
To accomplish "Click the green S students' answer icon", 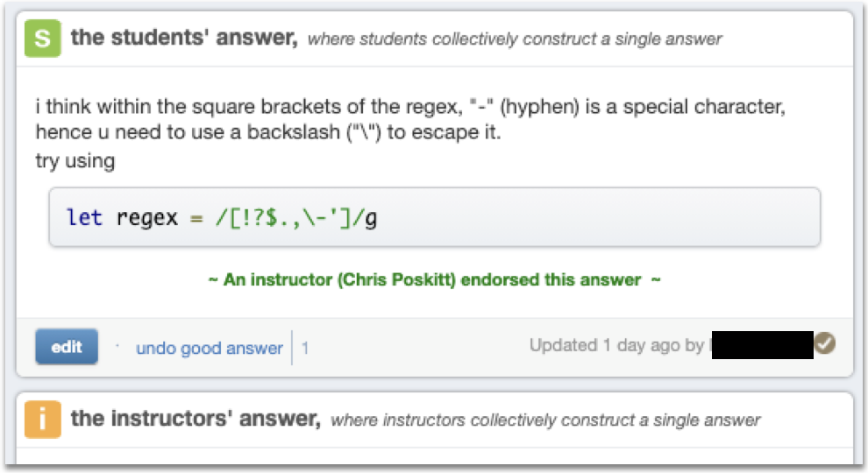I will (x=43, y=39).
